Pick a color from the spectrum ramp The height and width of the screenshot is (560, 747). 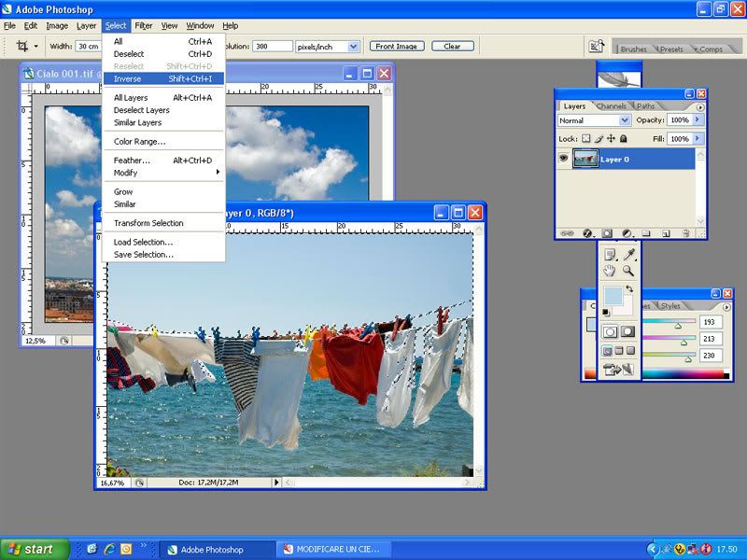point(685,375)
